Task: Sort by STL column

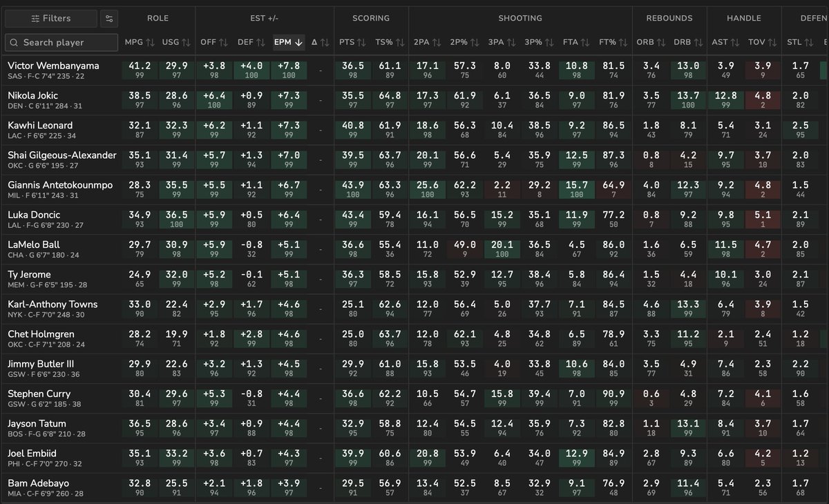Action: (801, 42)
